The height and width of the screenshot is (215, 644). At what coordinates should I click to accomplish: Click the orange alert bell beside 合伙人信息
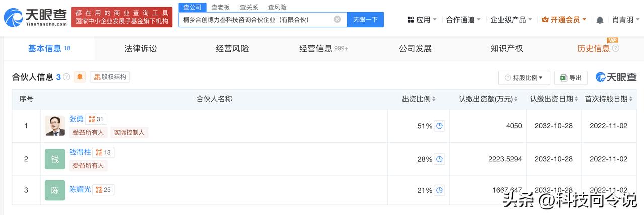[x=80, y=77]
